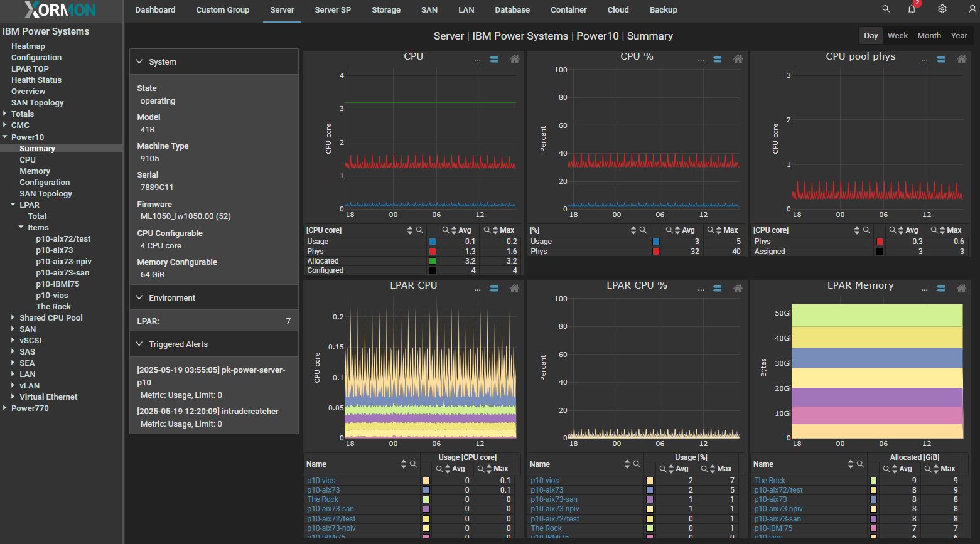This screenshot has width=980, height=544.
Task: Search in the [CPU core] table of CPU chart
Action: pos(419,230)
